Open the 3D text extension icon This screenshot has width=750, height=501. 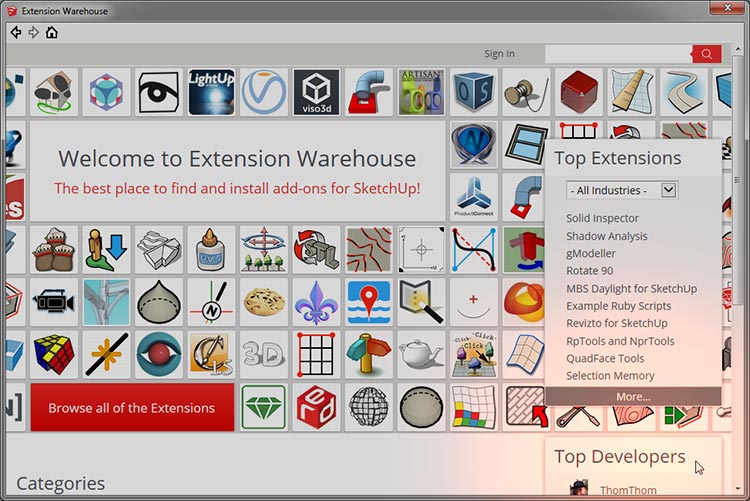(x=264, y=355)
